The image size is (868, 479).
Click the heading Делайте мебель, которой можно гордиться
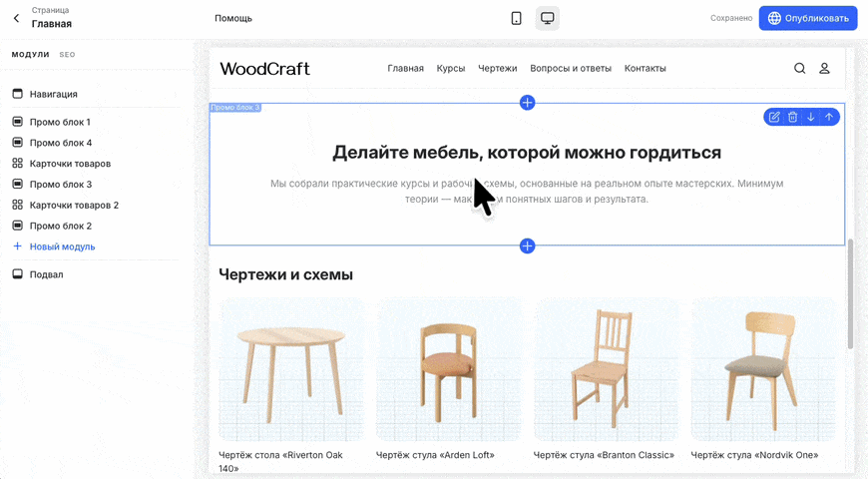(527, 153)
